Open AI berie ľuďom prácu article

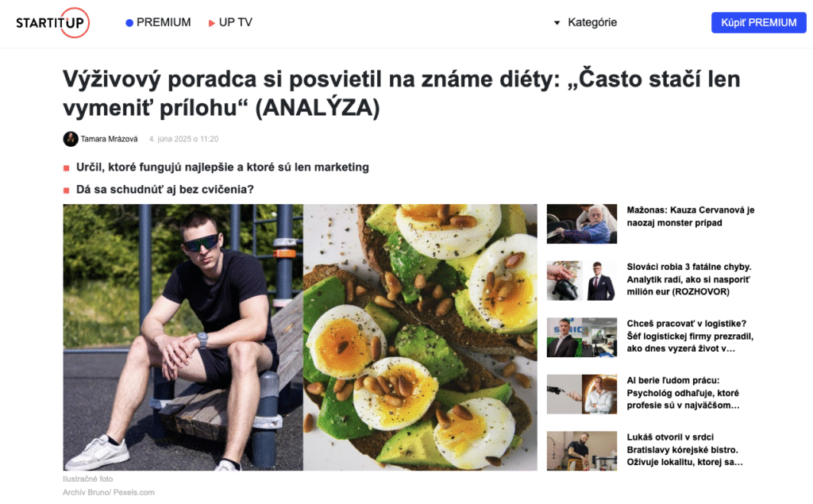click(x=683, y=393)
